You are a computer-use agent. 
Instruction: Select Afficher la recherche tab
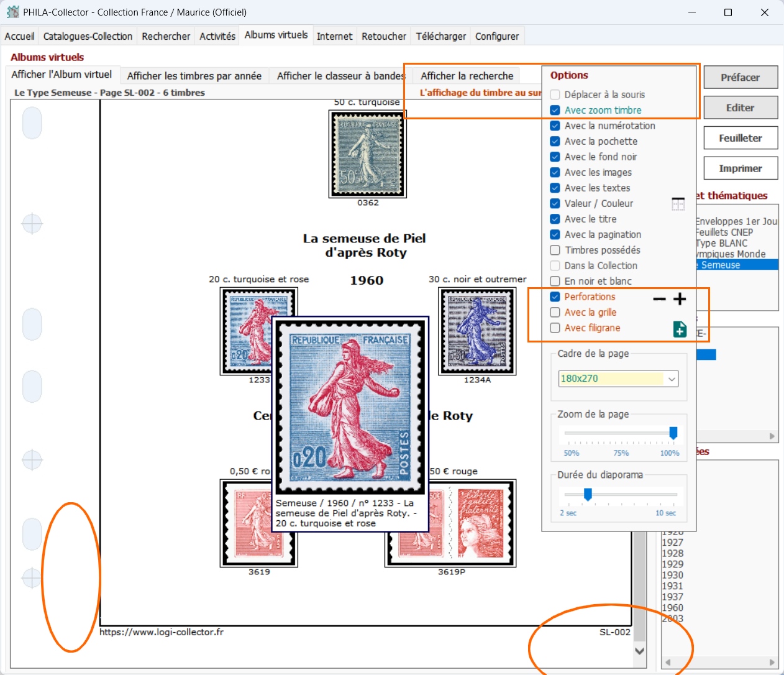[x=467, y=76]
